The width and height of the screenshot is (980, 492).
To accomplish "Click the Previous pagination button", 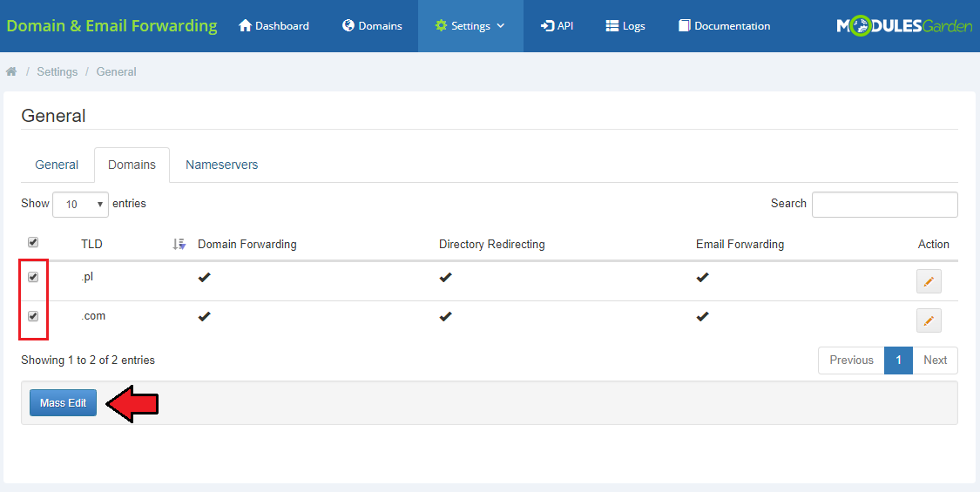I will click(851, 361).
